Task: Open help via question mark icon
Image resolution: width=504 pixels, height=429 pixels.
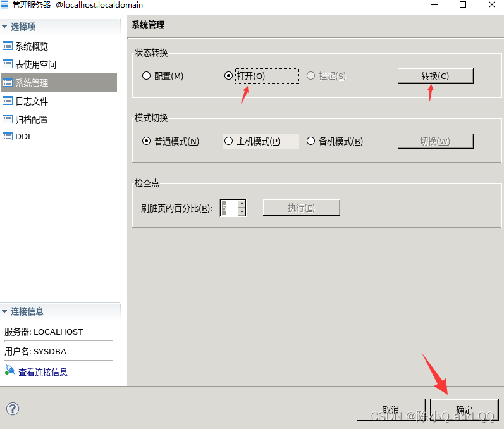Action: point(13,409)
